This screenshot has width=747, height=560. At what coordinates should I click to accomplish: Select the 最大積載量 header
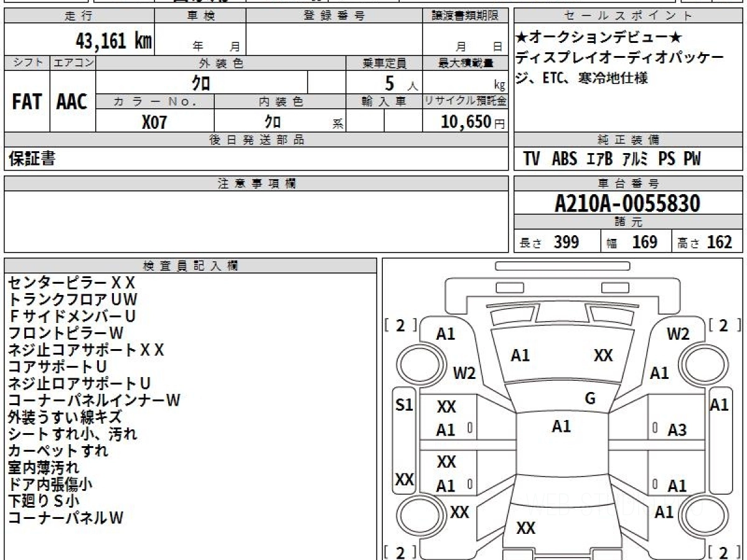(465, 63)
